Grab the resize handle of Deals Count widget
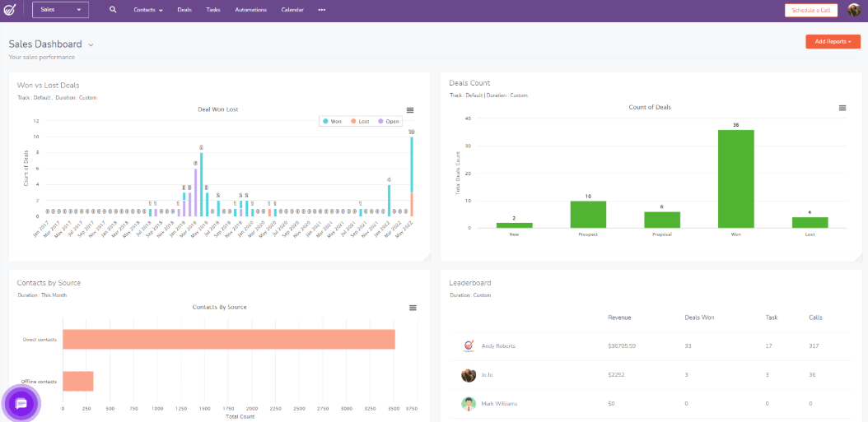Viewport: 868px width, 422px height. coord(859,257)
